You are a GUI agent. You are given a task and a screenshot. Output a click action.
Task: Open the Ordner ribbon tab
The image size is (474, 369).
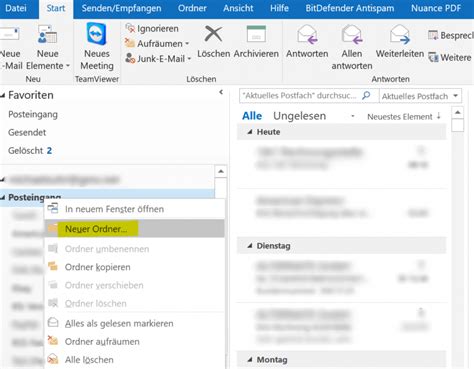coord(192,8)
